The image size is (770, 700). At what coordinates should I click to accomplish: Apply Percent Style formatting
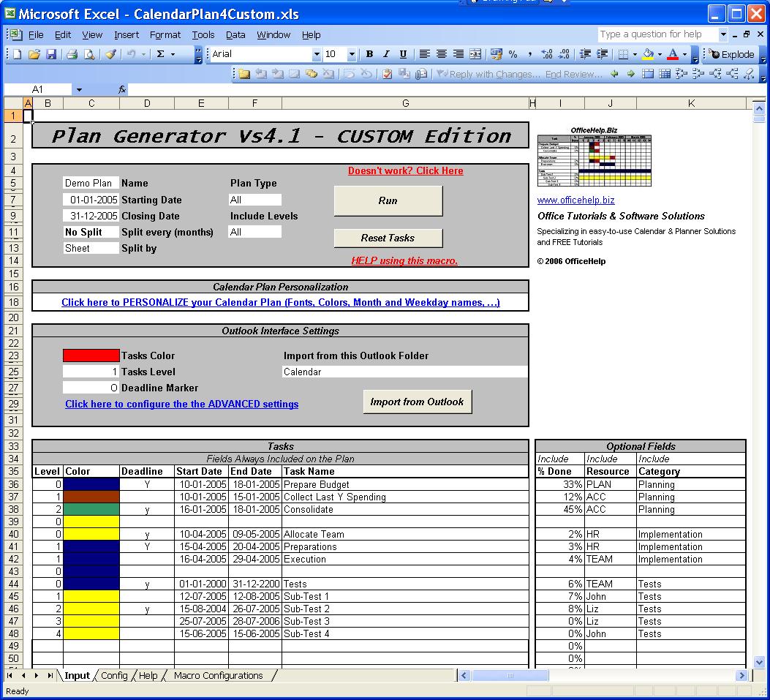(x=513, y=54)
